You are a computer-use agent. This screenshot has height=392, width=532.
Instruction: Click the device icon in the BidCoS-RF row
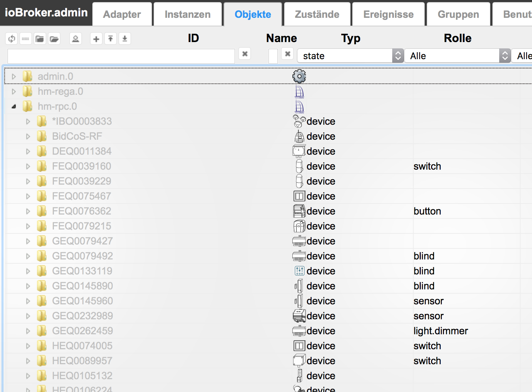[x=299, y=136]
